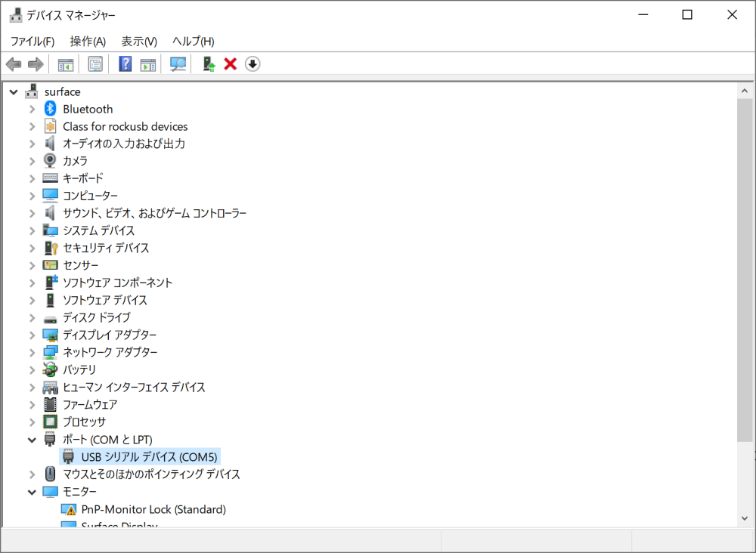
Task: Collapse the ポート (COM と LPT) category
Action: 32,439
